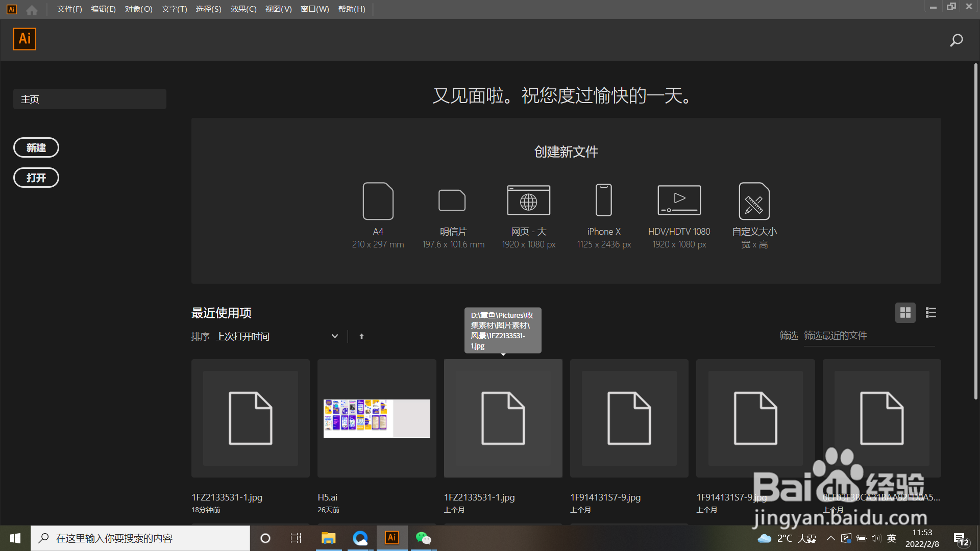Open the 效果(C) menu

[243, 9]
